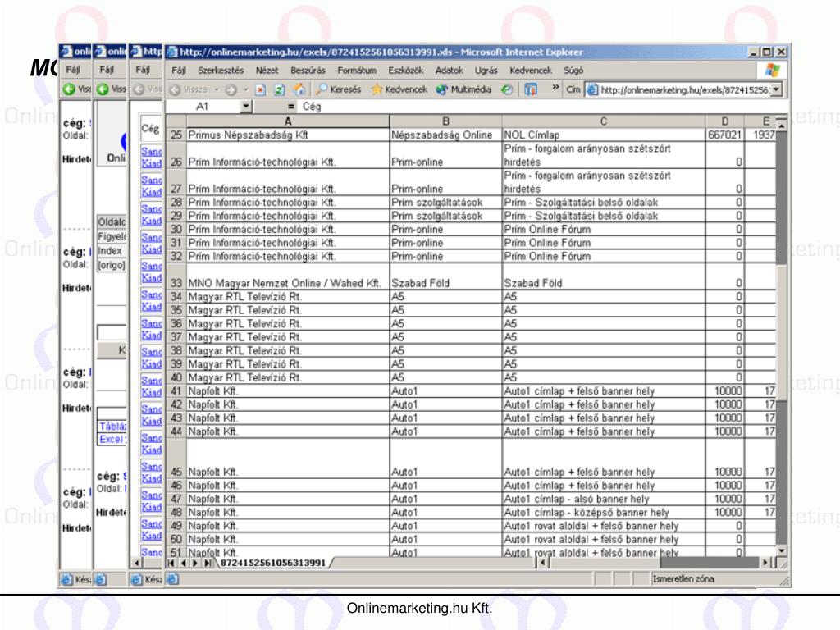Click the Home icon in Explorer toolbar

tap(299, 89)
